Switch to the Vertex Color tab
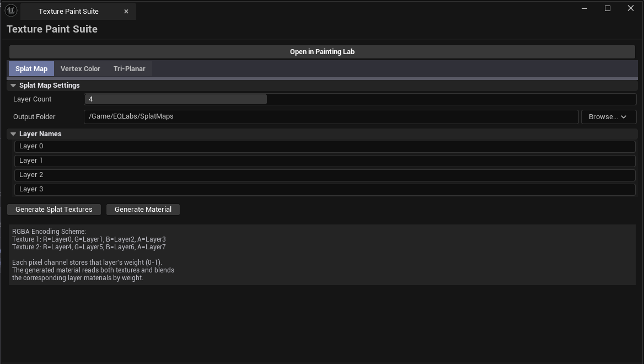 80,68
